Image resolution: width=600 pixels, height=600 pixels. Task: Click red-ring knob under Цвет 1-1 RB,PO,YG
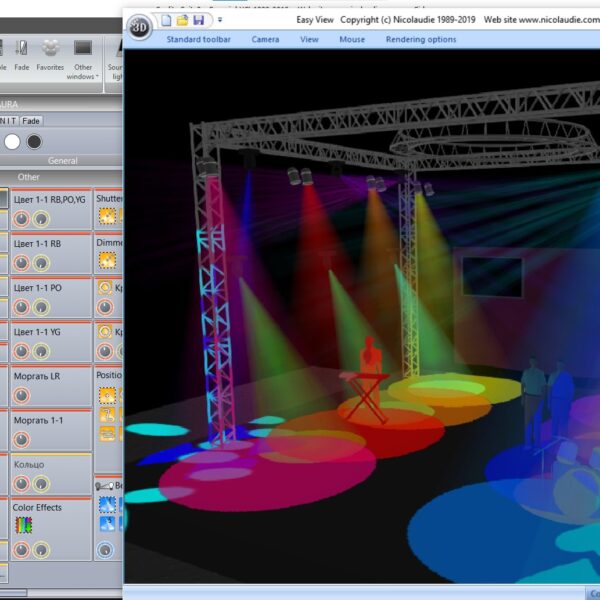[21, 219]
